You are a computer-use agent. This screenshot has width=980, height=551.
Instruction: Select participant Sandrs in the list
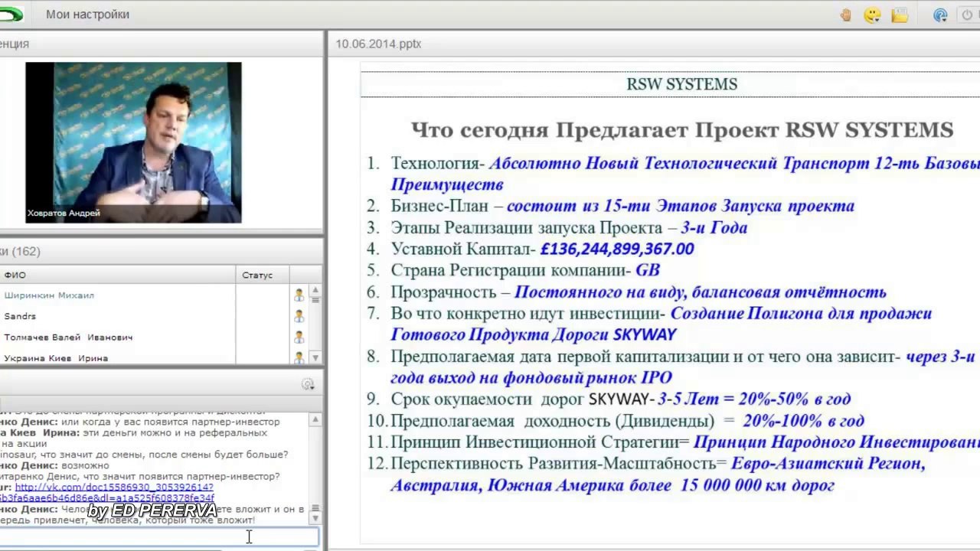click(20, 316)
